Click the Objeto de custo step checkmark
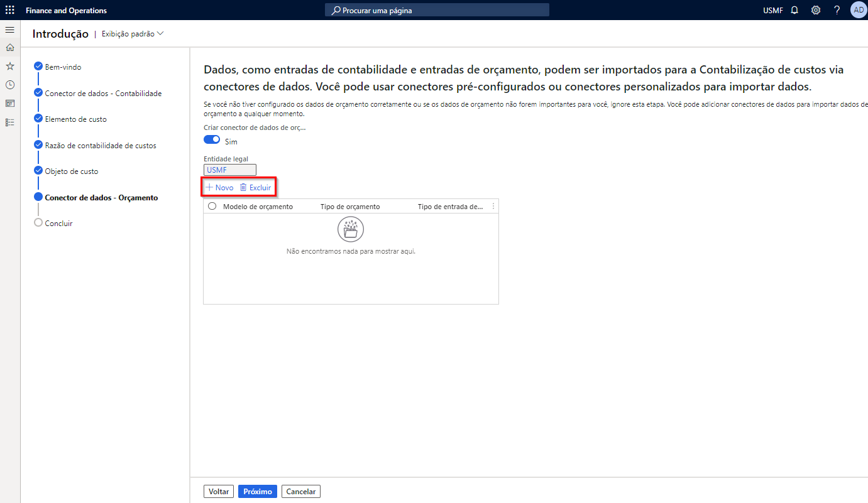 tap(38, 171)
